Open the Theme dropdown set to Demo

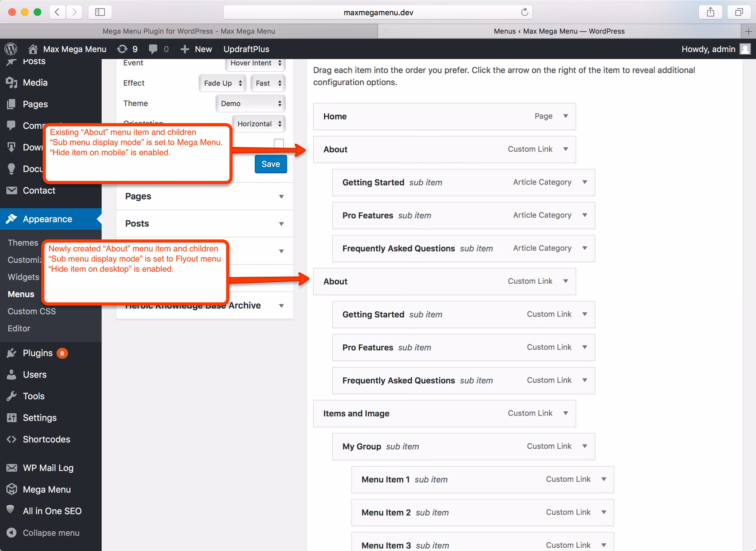click(x=250, y=104)
